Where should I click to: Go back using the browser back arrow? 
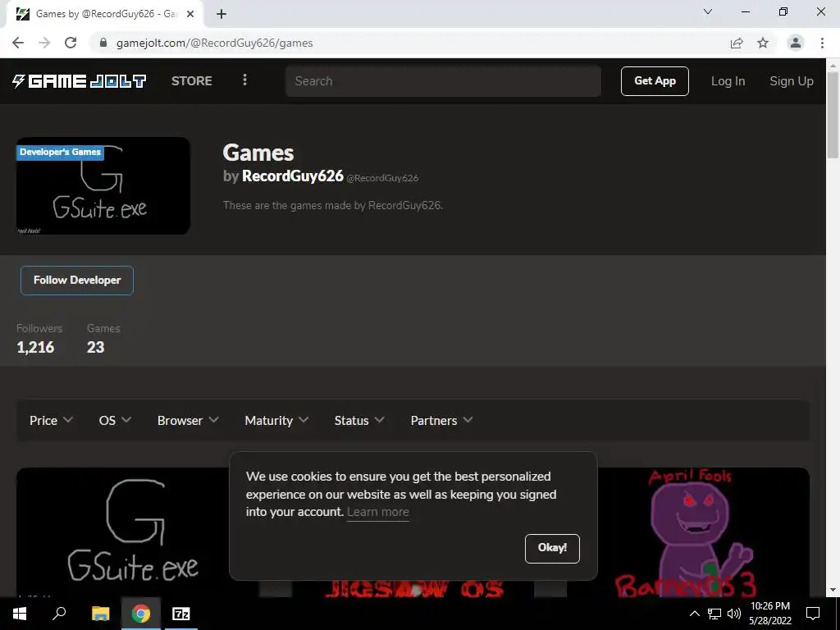18,43
